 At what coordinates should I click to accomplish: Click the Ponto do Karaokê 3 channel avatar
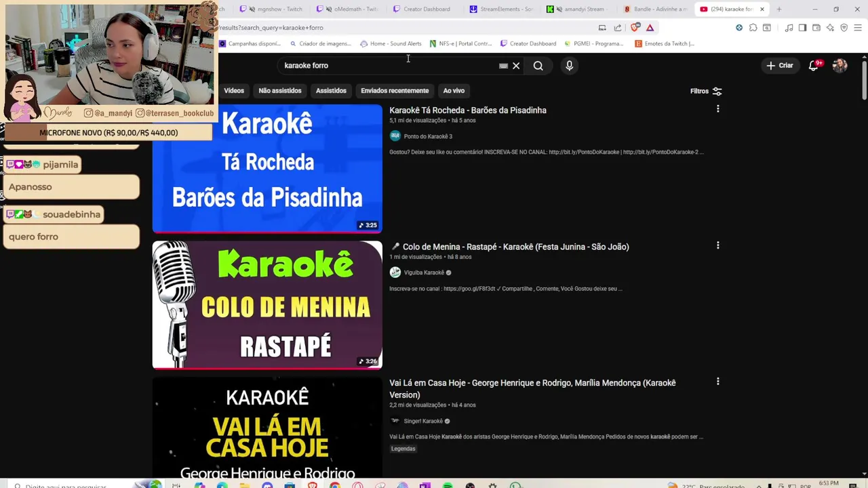click(x=395, y=136)
